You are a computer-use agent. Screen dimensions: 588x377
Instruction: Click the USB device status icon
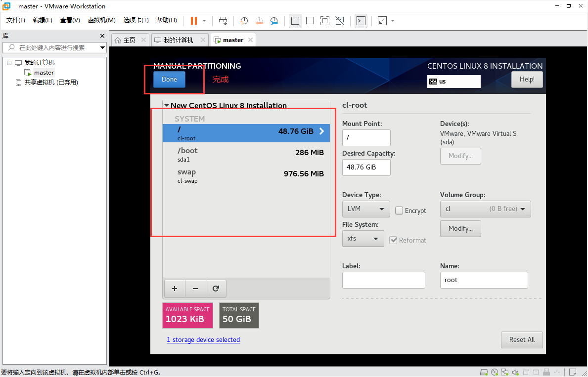click(546, 372)
